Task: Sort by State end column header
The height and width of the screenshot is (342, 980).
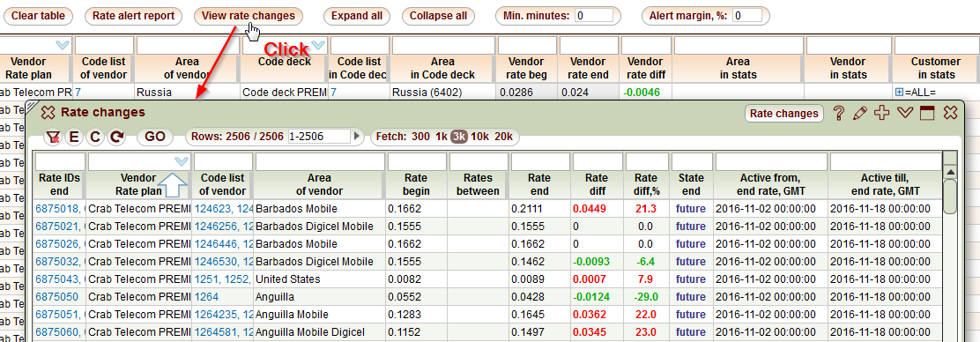Action: (x=691, y=184)
